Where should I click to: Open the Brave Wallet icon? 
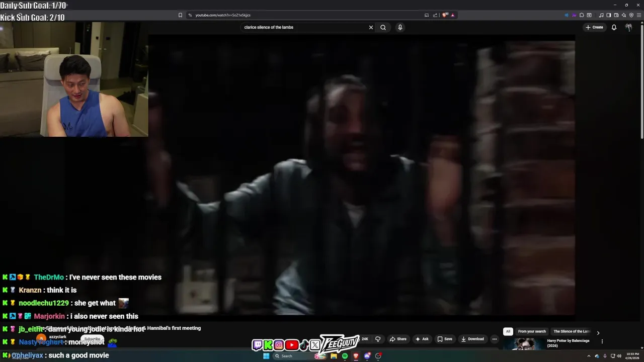click(x=616, y=15)
